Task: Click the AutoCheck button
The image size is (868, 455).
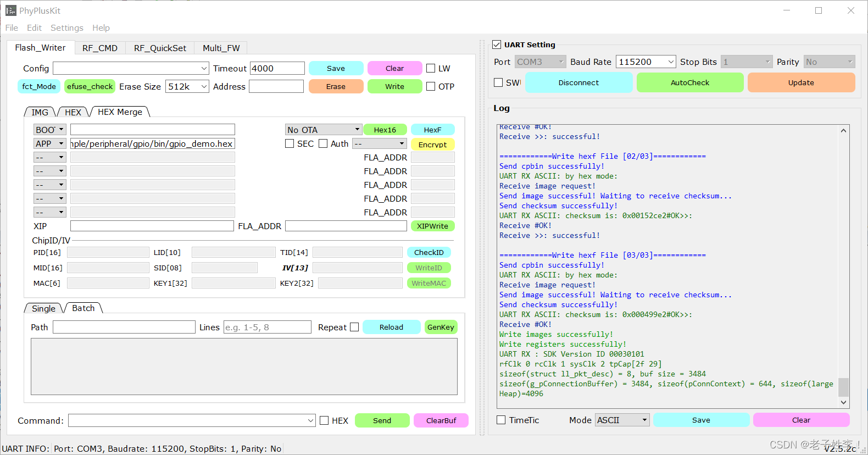Action: coord(690,82)
